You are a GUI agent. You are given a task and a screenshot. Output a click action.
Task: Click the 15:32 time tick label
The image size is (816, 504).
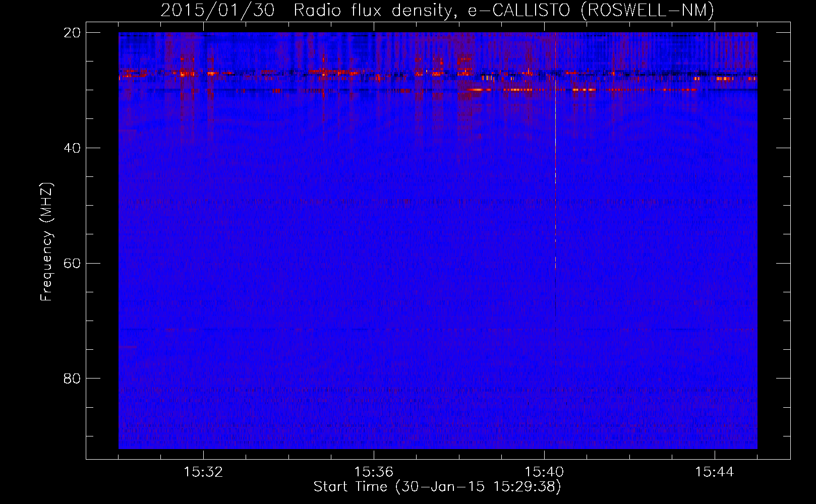pos(203,472)
